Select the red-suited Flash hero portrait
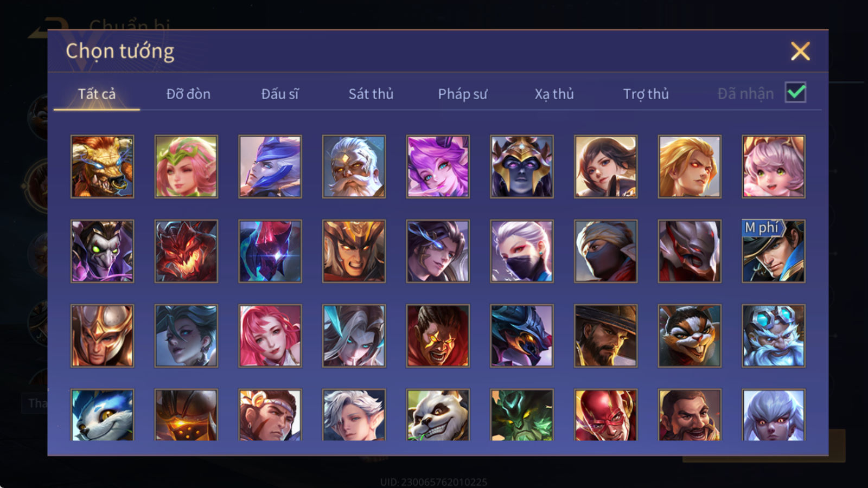The width and height of the screenshot is (868, 488). pyautogui.click(x=605, y=415)
